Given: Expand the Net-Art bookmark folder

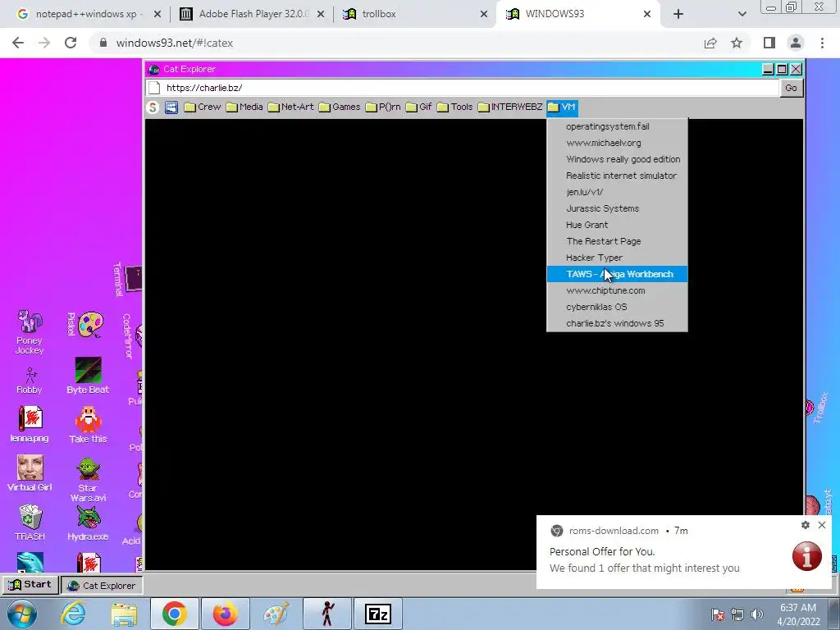Looking at the screenshot, I should tap(291, 107).
